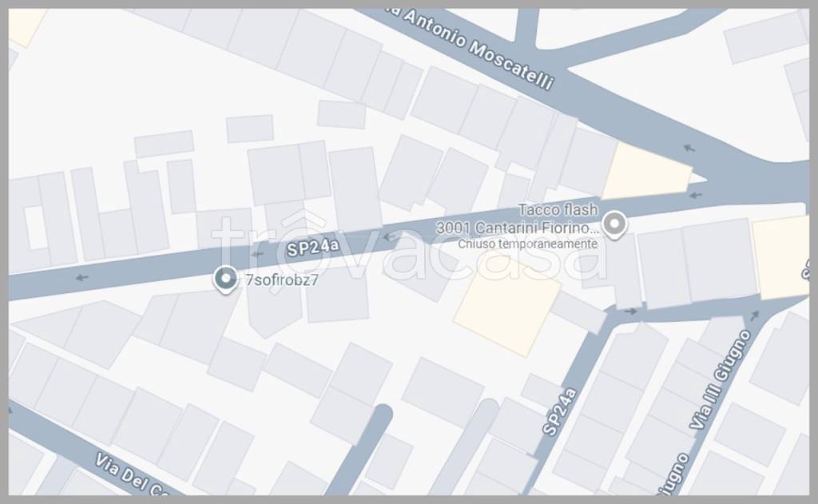The image size is (818, 504).
Task: Click the right-pointing arrow on side street
Action: click(x=631, y=312)
